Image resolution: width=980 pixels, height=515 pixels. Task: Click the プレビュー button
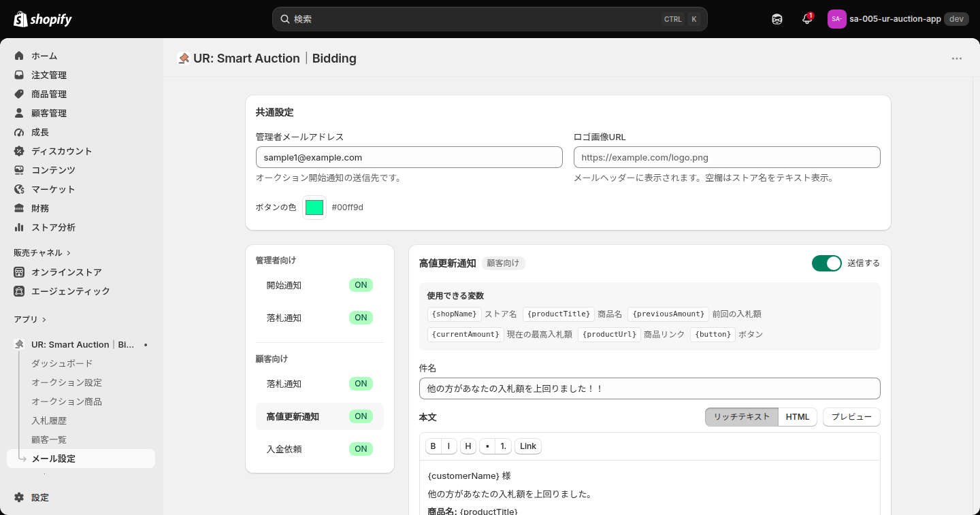[851, 417]
